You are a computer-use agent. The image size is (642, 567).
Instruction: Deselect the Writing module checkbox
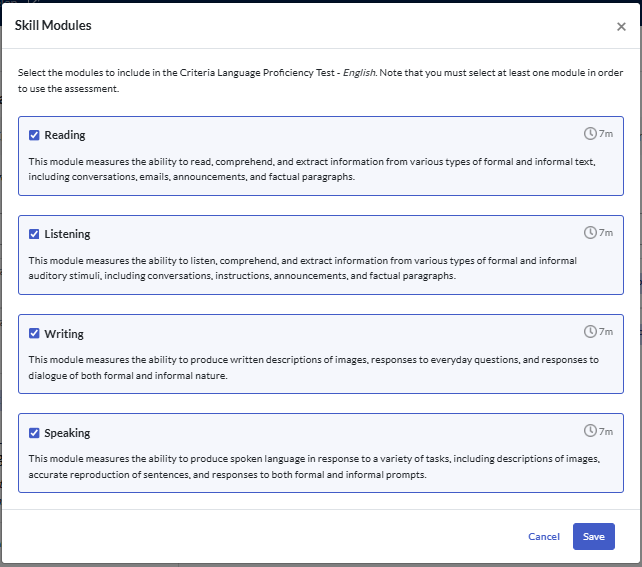click(34, 334)
